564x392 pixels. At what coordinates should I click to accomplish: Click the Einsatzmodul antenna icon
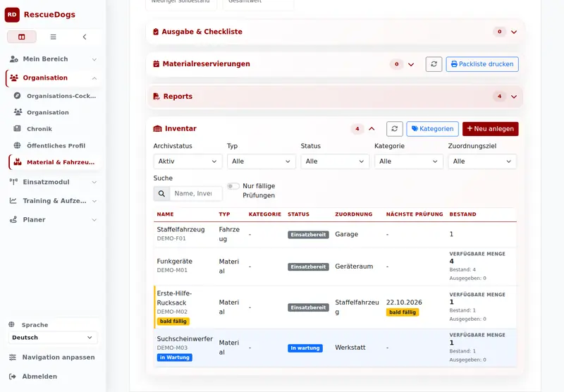click(x=13, y=182)
